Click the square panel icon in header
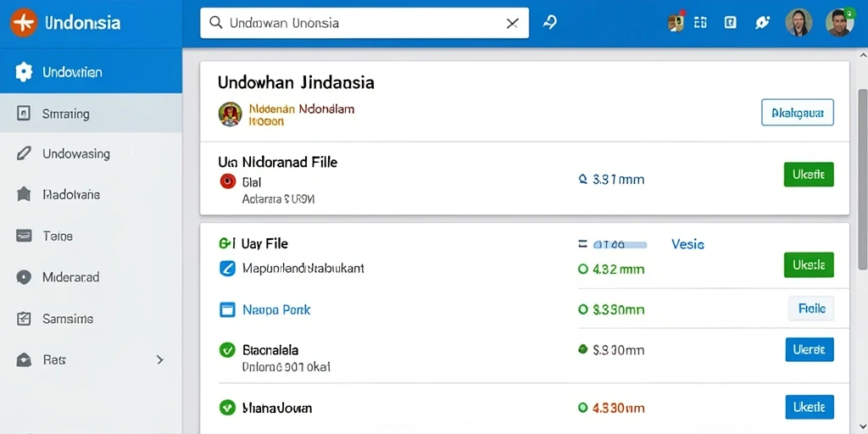The height and width of the screenshot is (434, 868). click(731, 23)
